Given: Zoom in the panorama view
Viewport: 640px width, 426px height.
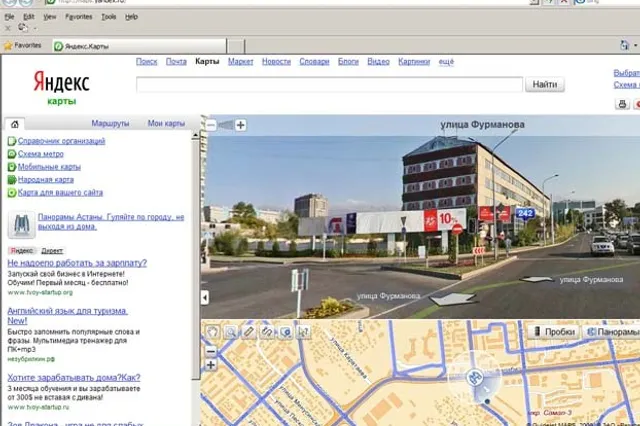Looking at the screenshot, I should point(241,125).
